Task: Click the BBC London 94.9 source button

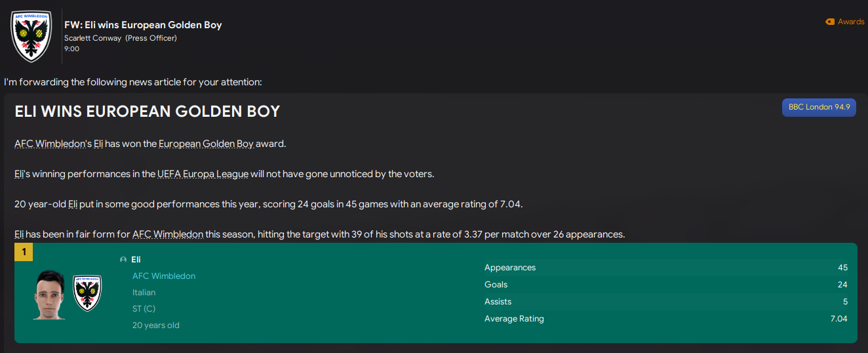Action: 819,107
